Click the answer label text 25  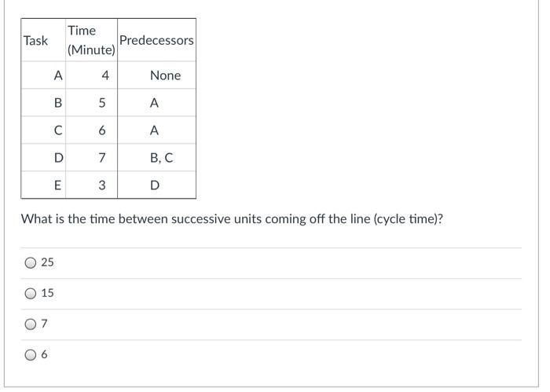click(x=47, y=262)
